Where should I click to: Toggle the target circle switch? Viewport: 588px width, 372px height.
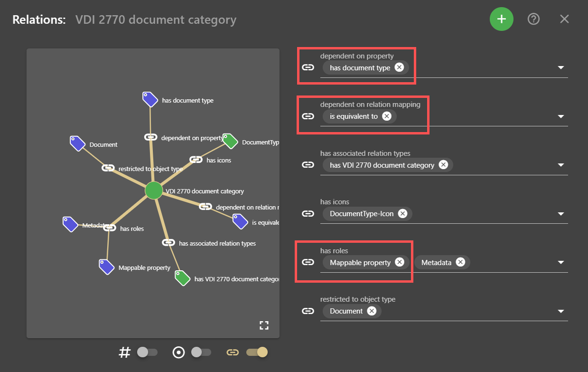point(201,352)
